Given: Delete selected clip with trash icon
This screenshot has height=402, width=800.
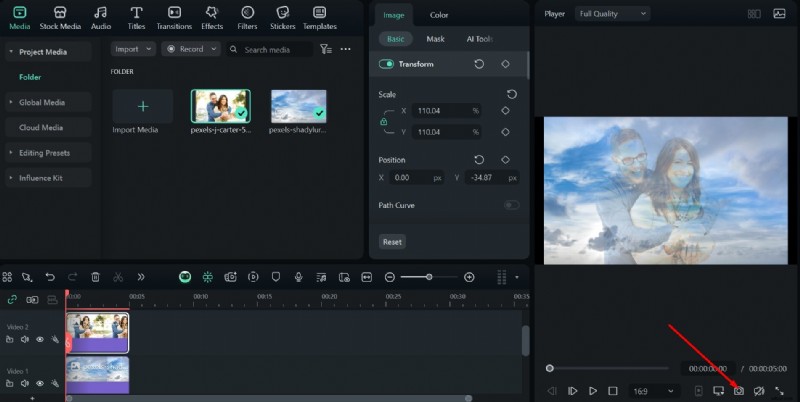Looking at the screenshot, I should click(96, 277).
